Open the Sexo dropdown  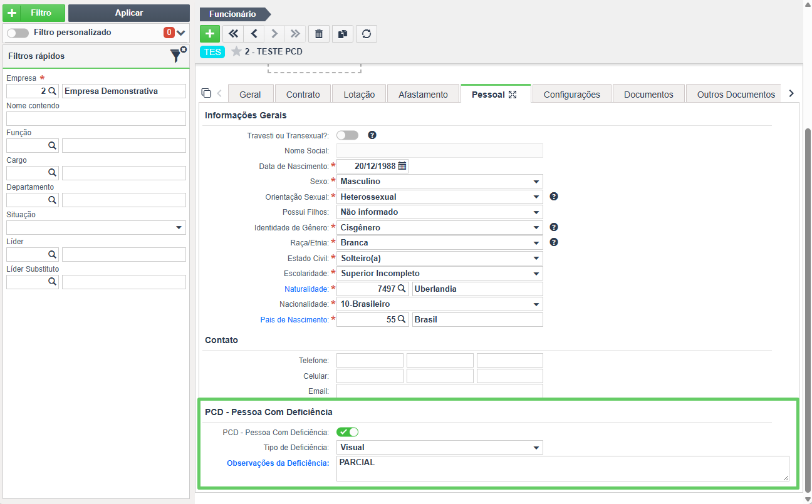440,182
